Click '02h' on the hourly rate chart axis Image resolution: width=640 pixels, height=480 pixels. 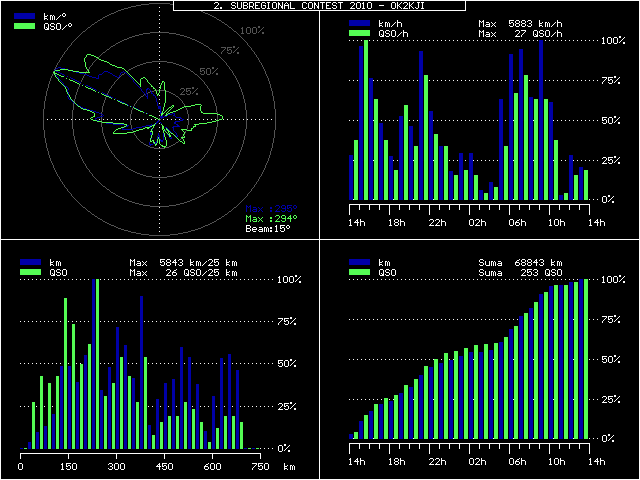click(x=477, y=223)
